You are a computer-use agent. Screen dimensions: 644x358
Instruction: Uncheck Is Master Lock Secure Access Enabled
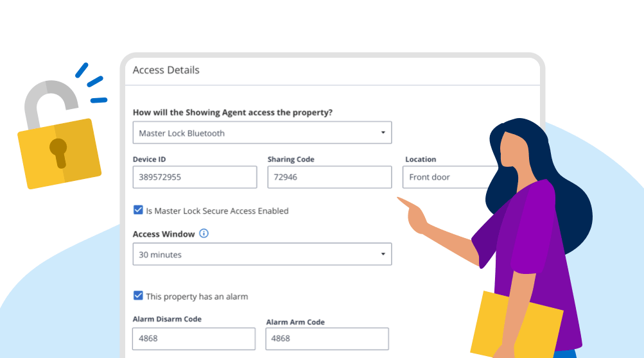138,210
